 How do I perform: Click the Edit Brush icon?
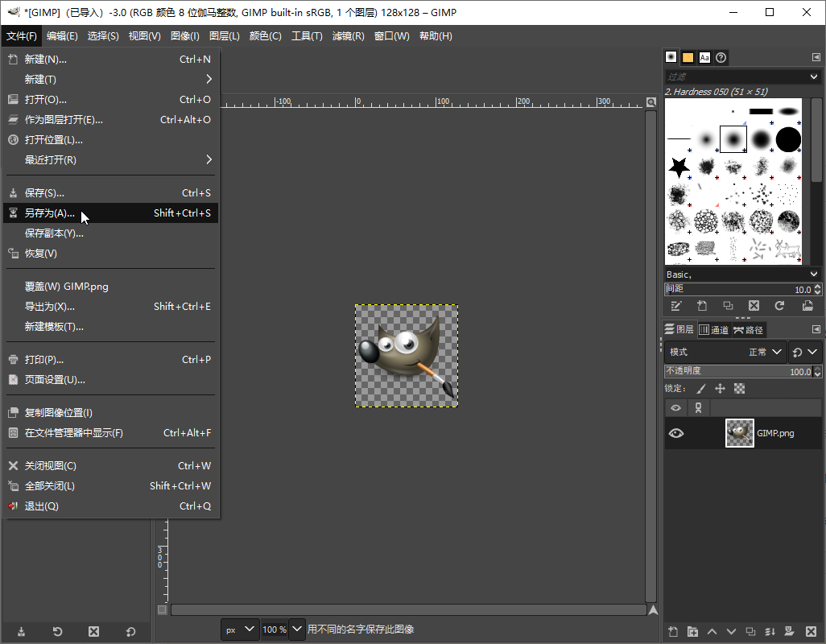[x=676, y=306]
